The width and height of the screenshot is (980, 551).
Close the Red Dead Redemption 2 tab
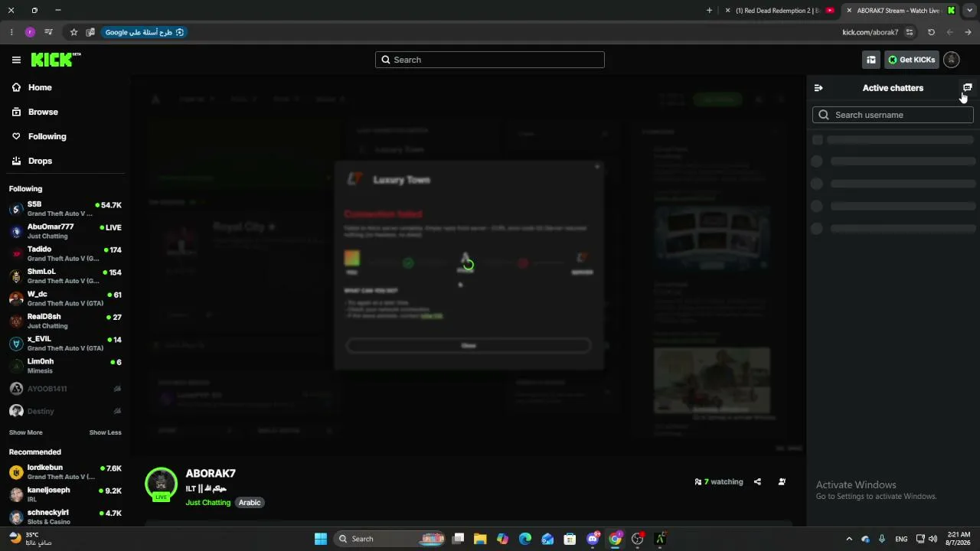point(728,11)
